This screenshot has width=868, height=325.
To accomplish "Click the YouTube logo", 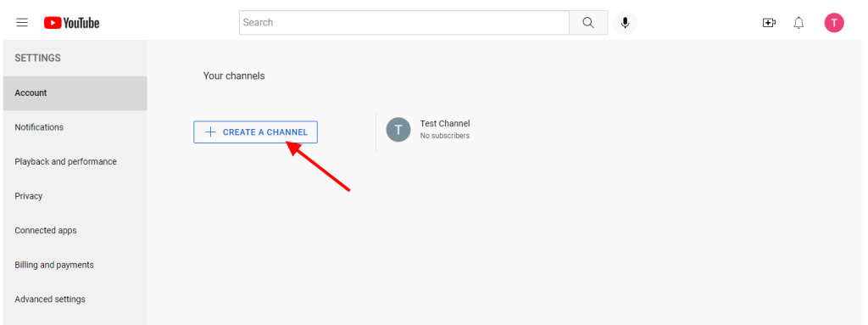I will (72, 23).
